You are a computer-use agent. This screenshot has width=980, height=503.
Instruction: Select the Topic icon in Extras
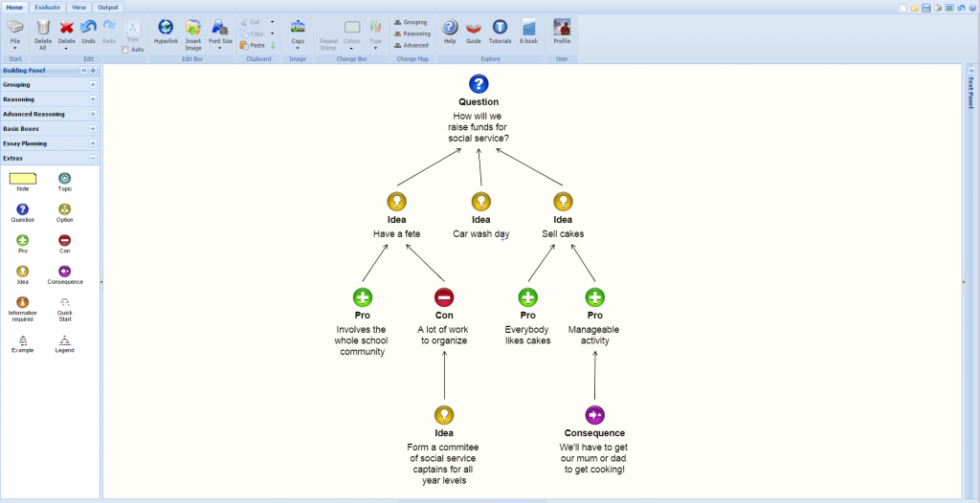pyautogui.click(x=65, y=179)
